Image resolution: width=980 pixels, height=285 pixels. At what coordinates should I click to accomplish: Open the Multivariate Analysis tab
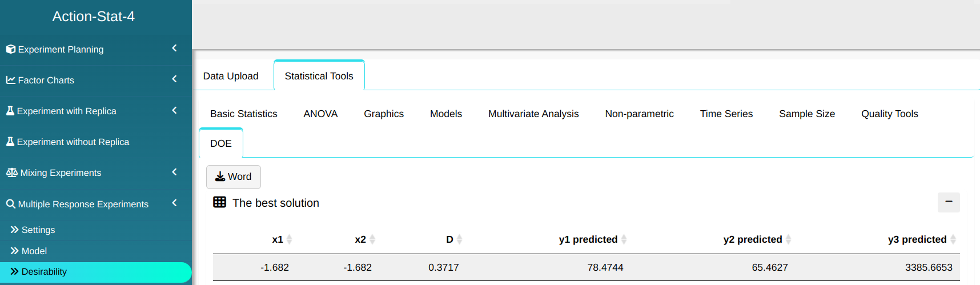pos(533,114)
